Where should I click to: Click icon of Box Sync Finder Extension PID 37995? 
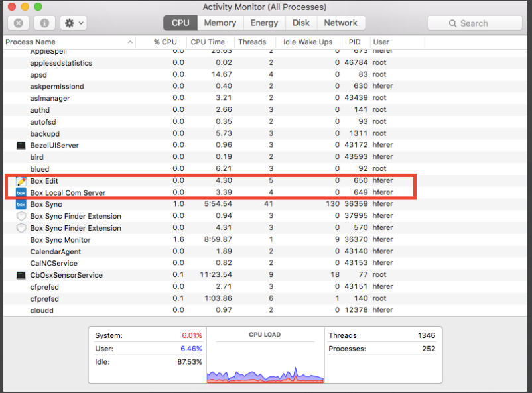click(x=21, y=216)
